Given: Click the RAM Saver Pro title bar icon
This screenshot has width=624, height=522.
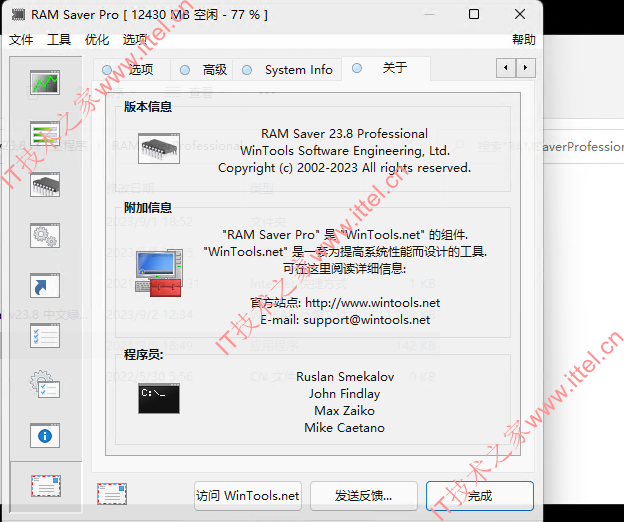Looking at the screenshot, I should pos(18,15).
